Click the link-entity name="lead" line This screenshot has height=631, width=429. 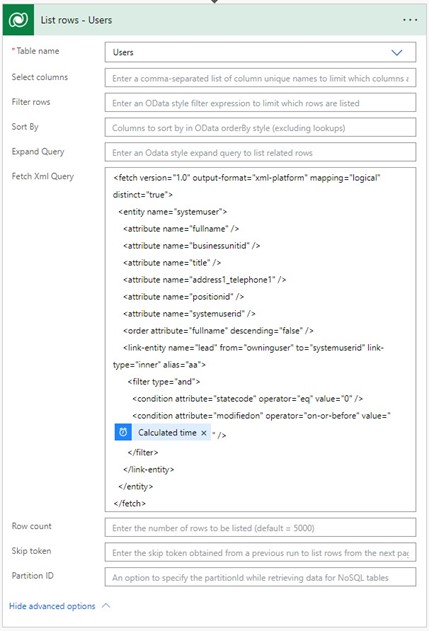[254, 347]
